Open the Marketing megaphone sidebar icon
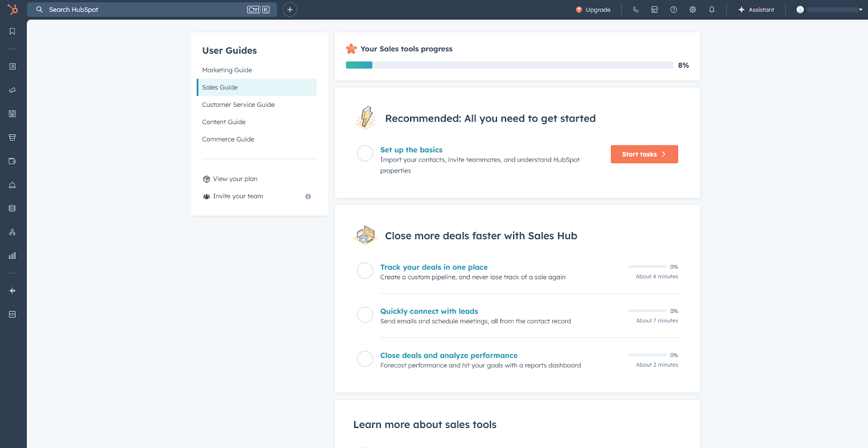The width and height of the screenshot is (868, 448). tap(12, 90)
